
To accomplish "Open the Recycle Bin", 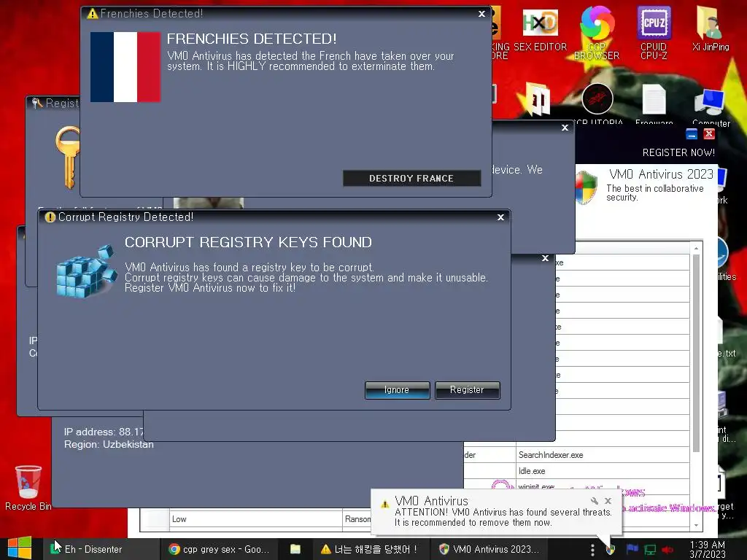I will (28, 488).
